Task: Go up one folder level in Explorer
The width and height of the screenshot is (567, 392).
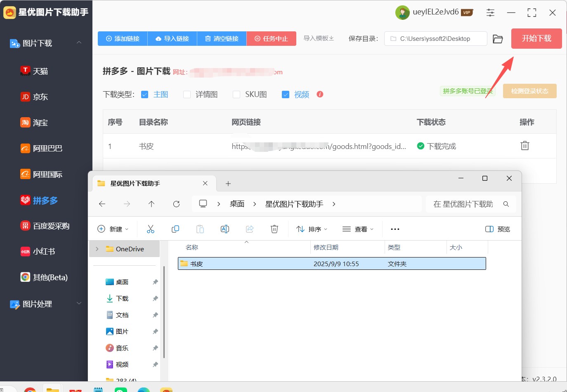Action: click(151, 204)
